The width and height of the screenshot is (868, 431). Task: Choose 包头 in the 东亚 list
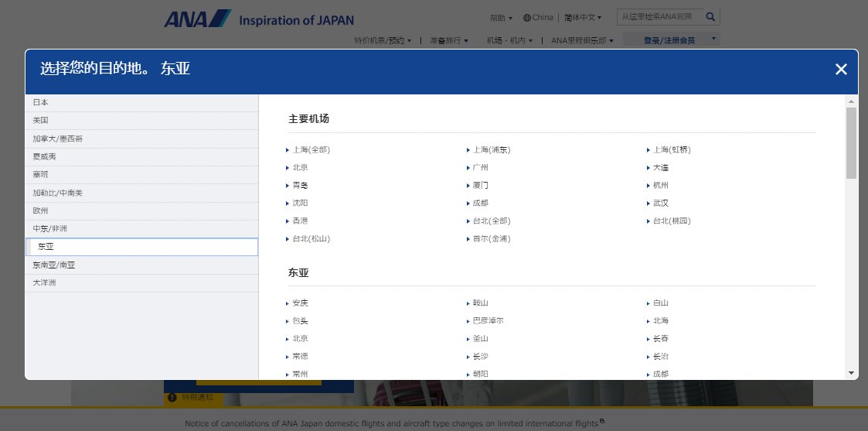[x=300, y=321]
